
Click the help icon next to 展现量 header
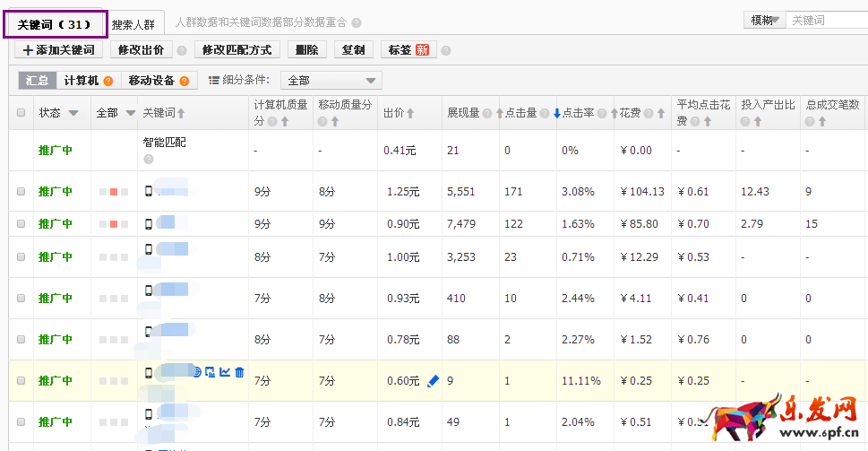[487, 114]
